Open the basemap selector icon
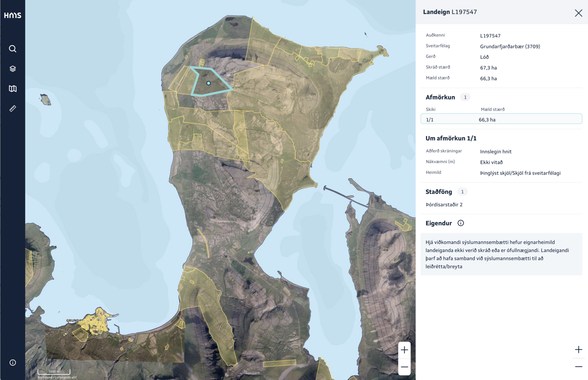This screenshot has width=588, height=380. click(12, 89)
